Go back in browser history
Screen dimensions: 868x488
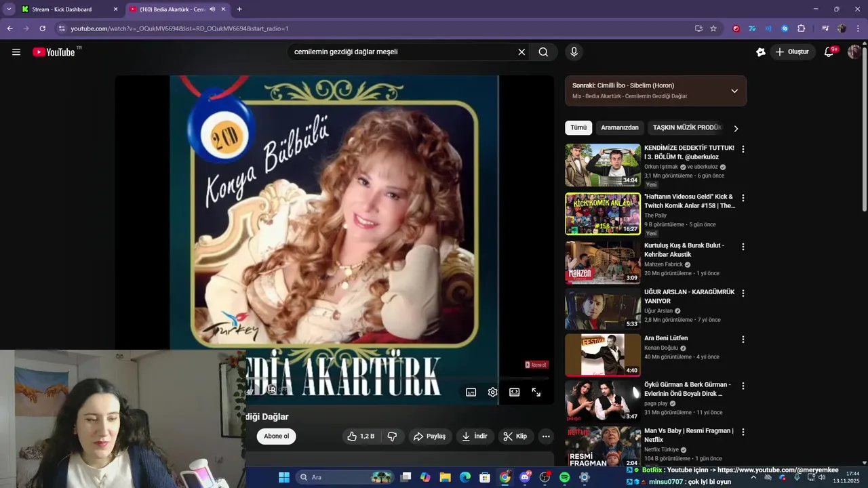(9, 28)
